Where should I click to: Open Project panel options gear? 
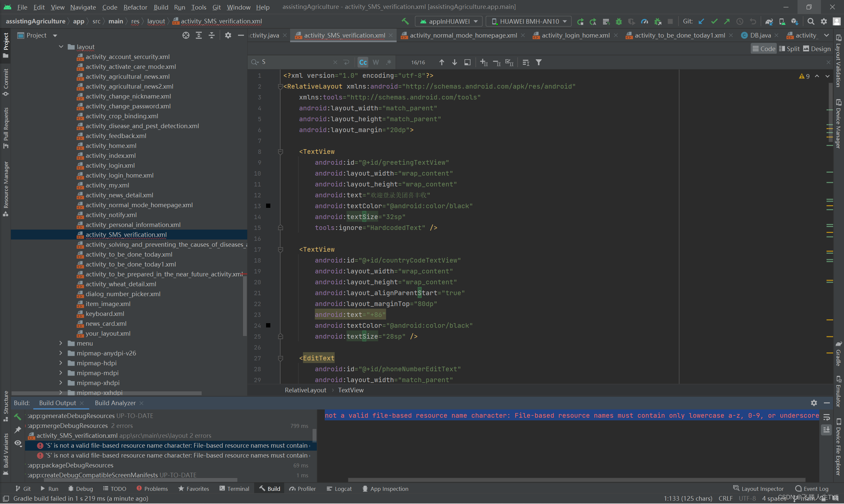(228, 35)
